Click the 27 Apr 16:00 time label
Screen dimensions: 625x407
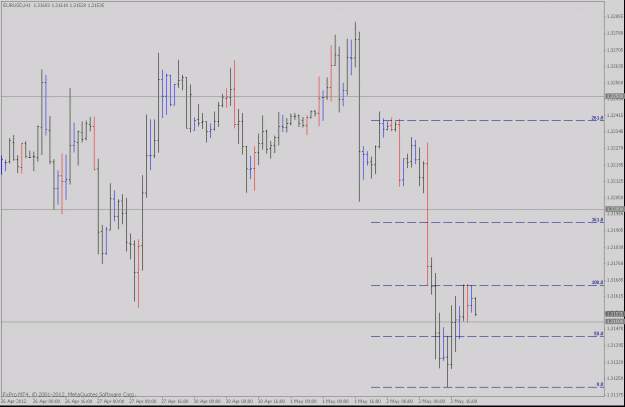175,401
